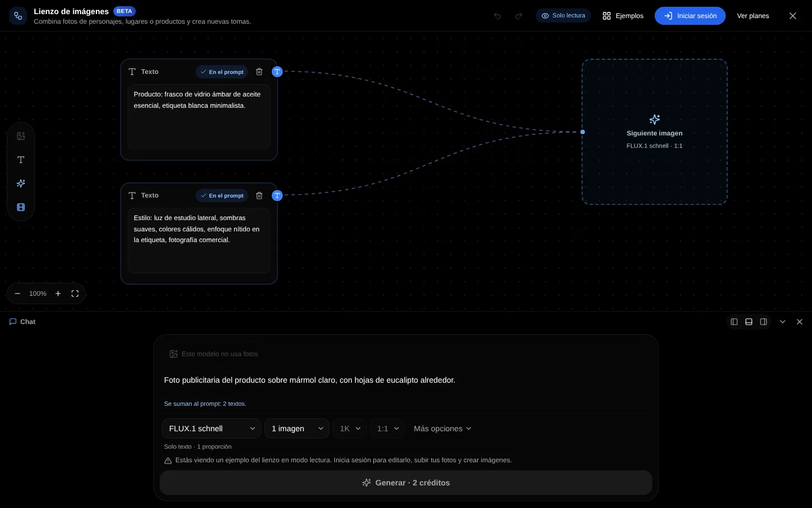The width and height of the screenshot is (812, 508).
Task: Click the Solo texto · 1 proporción note
Action: coord(198,446)
